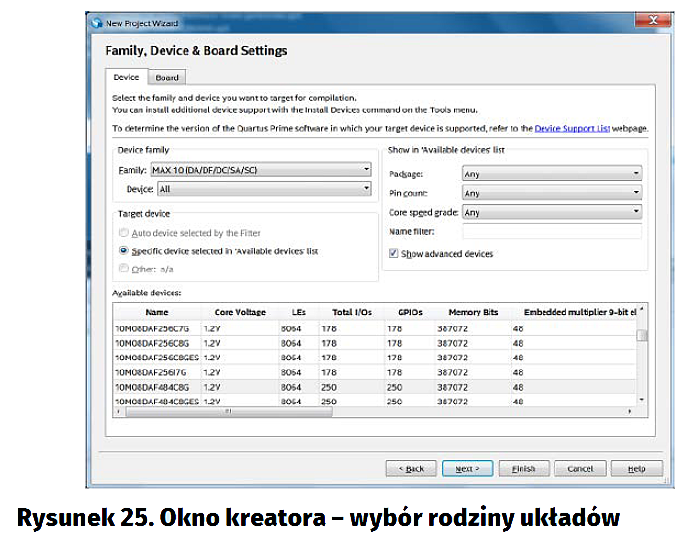Click the Back button
Viewport: 688px width, 540px height.
click(411, 468)
